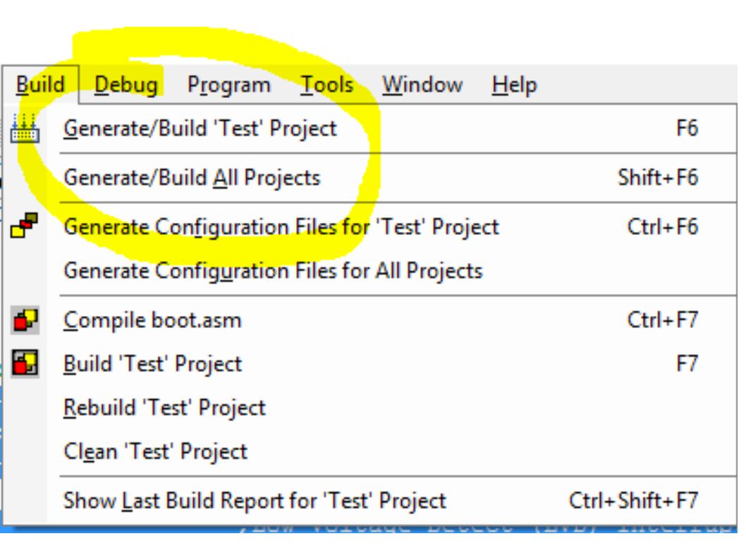746x560 pixels.
Task: Click the Generate/Build project icon
Action: click(x=25, y=128)
